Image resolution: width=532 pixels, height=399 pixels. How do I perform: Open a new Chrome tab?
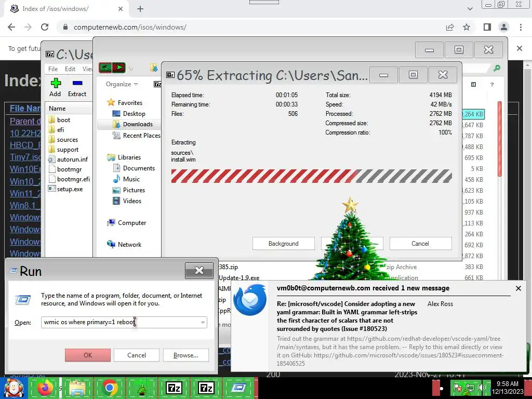click(x=140, y=9)
